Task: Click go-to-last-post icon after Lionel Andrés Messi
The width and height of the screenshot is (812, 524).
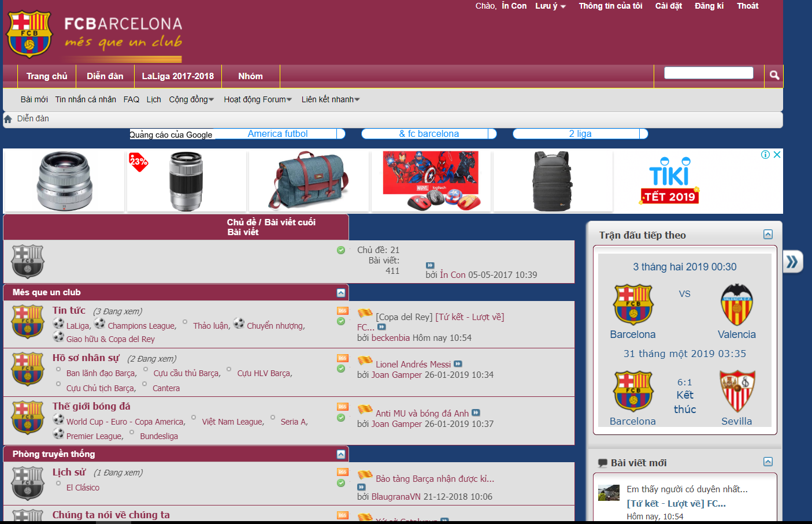Action: click(458, 364)
